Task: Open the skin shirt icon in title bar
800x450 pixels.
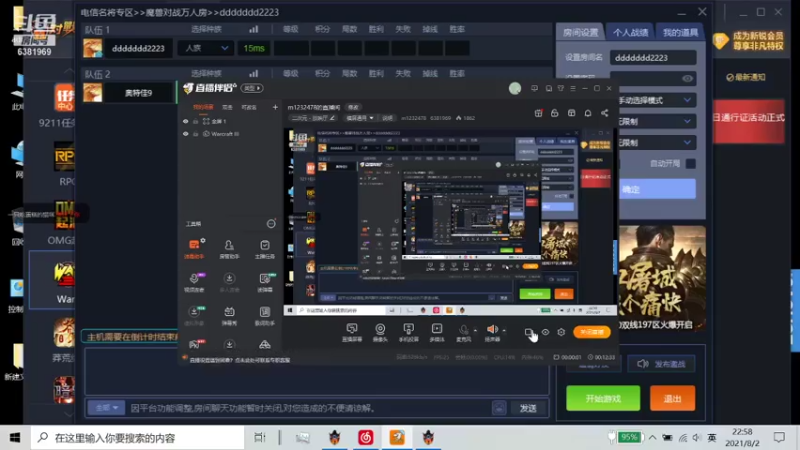Action: coord(561,88)
